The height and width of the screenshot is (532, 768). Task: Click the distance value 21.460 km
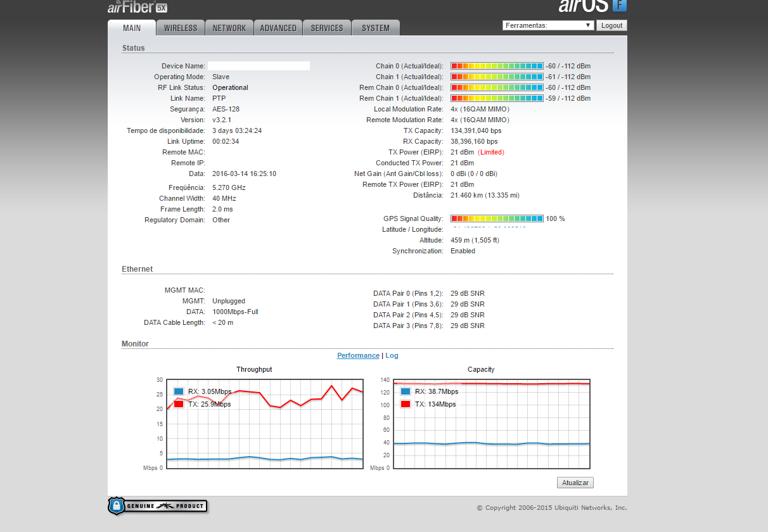click(485, 195)
